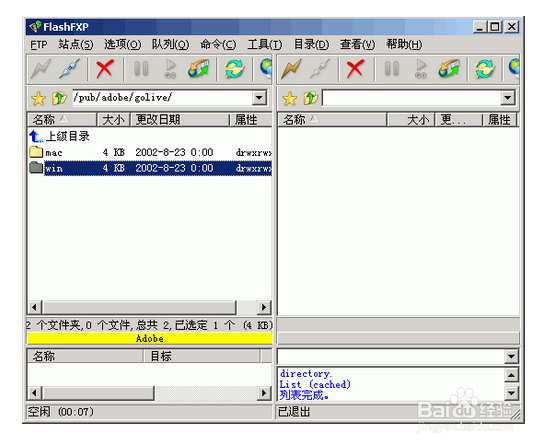Viewport: 544px width, 446px height.
Task: Sort left pane by 更改日期 column
Action: pos(180,120)
